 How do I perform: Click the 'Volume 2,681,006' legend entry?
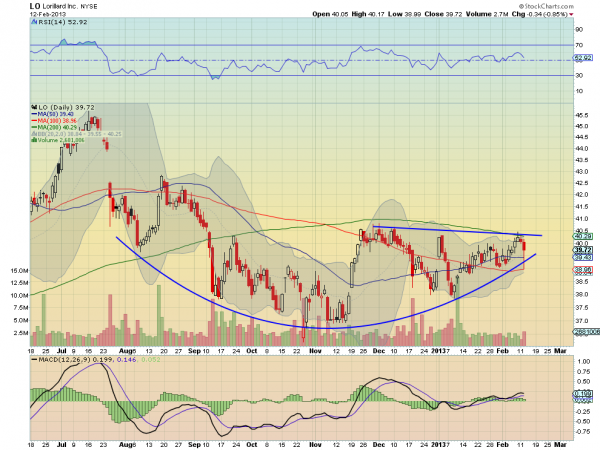60,140
